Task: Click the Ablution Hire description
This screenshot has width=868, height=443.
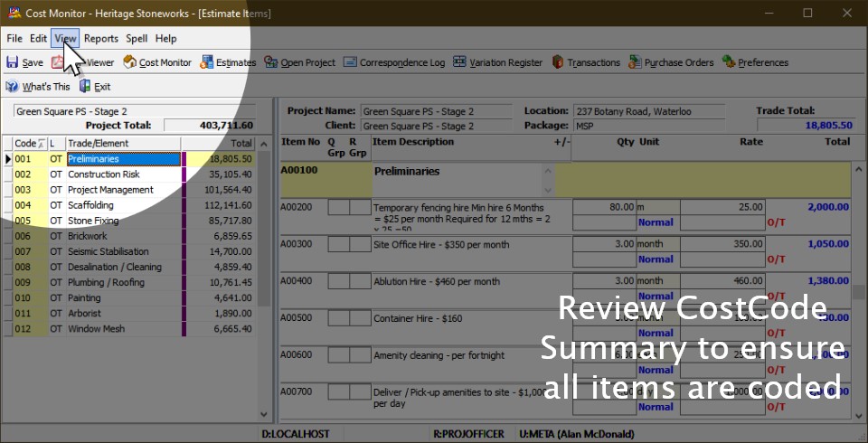Action: (437, 282)
